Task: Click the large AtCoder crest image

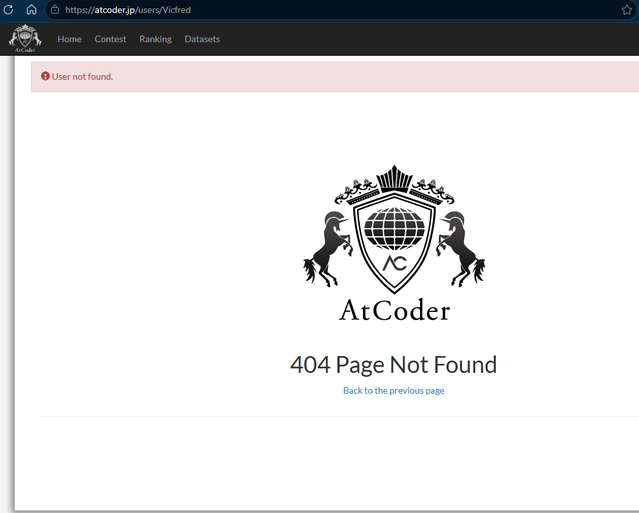Action: (394, 243)
